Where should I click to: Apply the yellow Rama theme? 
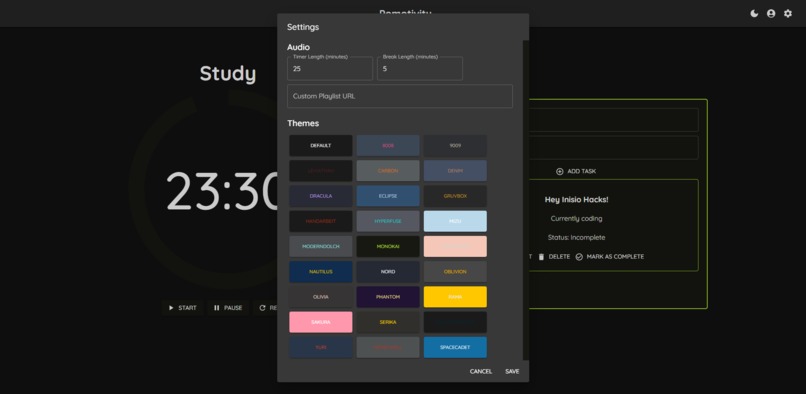tap(455, 297)
